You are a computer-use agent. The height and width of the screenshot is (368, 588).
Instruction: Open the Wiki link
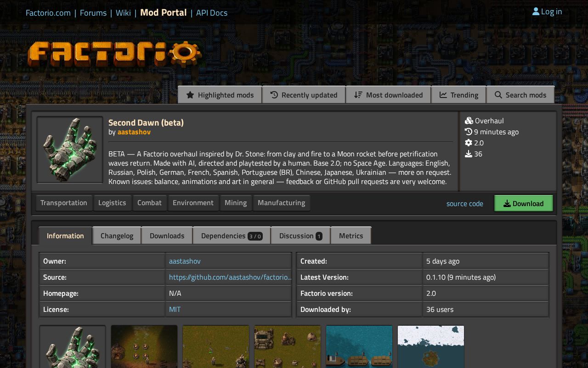123,12
